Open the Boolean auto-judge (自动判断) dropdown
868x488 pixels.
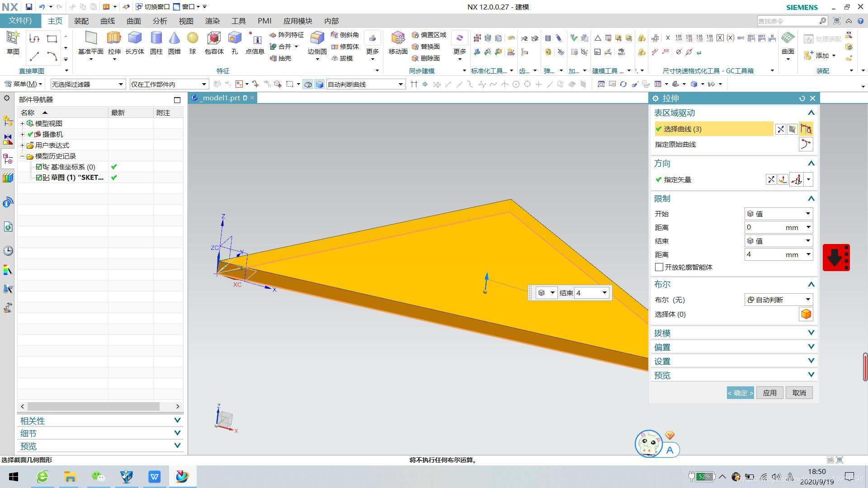coord(778,300)
